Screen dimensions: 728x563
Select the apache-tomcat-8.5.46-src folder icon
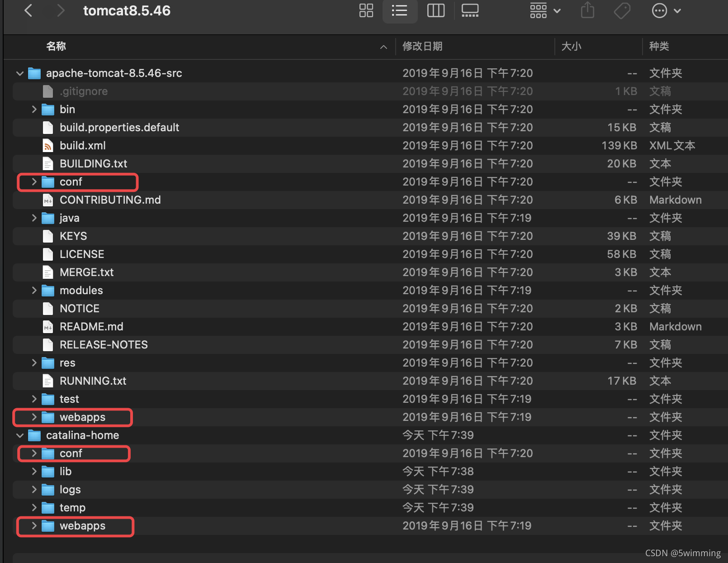(x=34, y=73)
